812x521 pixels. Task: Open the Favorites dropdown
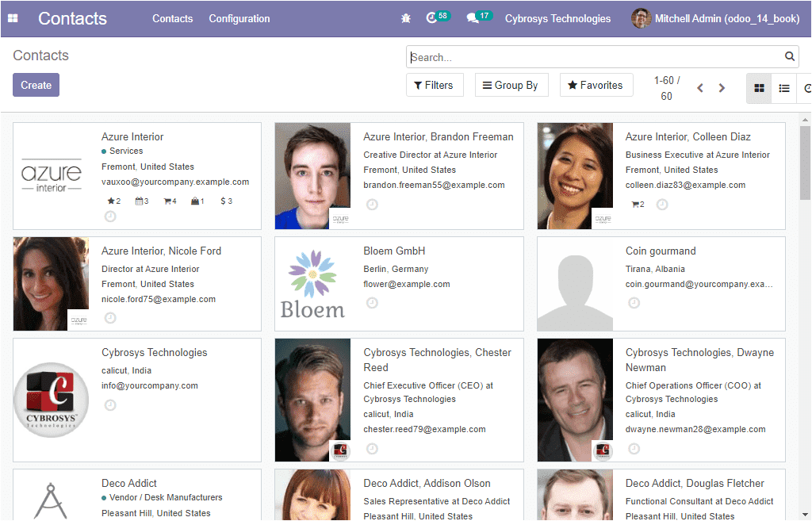click(596, 86)
